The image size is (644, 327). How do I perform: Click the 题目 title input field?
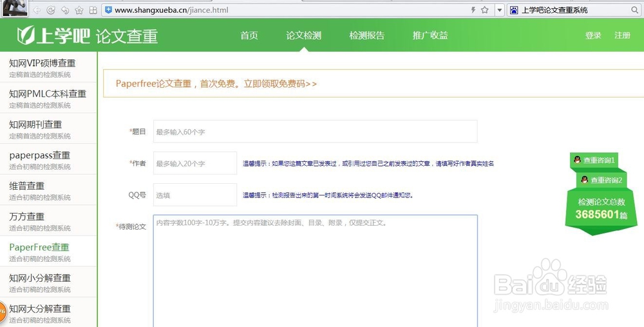[315, 132]
